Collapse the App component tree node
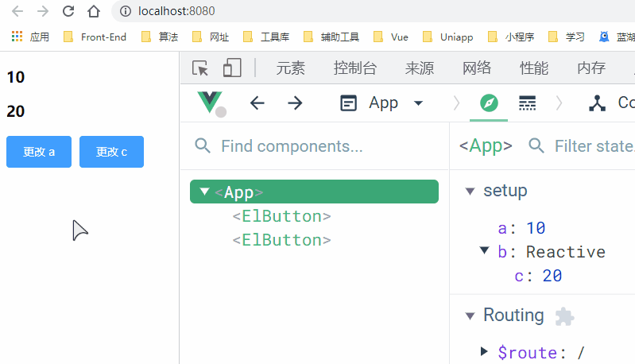The height and width of the screenshot is (364, 635). pyautogui.click(x=205, y=192)
